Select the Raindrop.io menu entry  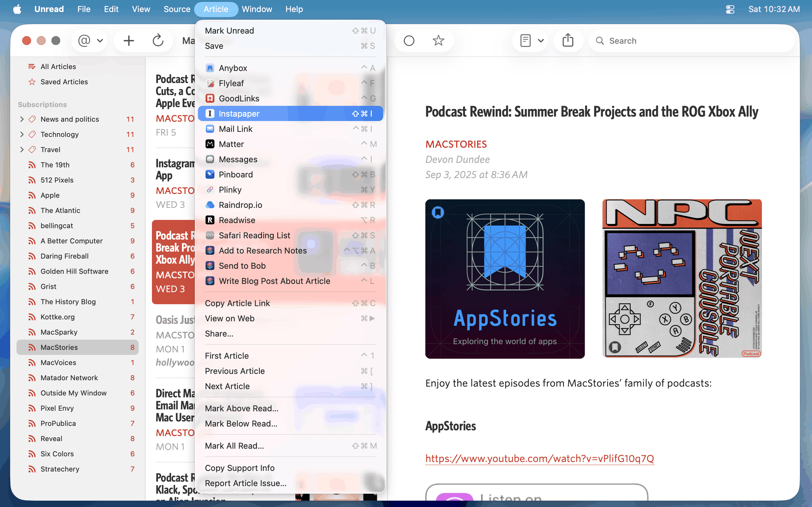[240, 205]
